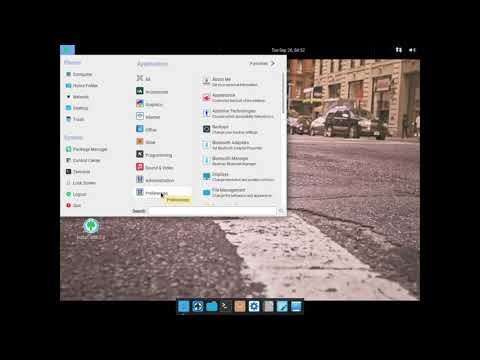The image size is (480, 360).
Task: Open Terminal from the System list
Action: tap(78, 171)
